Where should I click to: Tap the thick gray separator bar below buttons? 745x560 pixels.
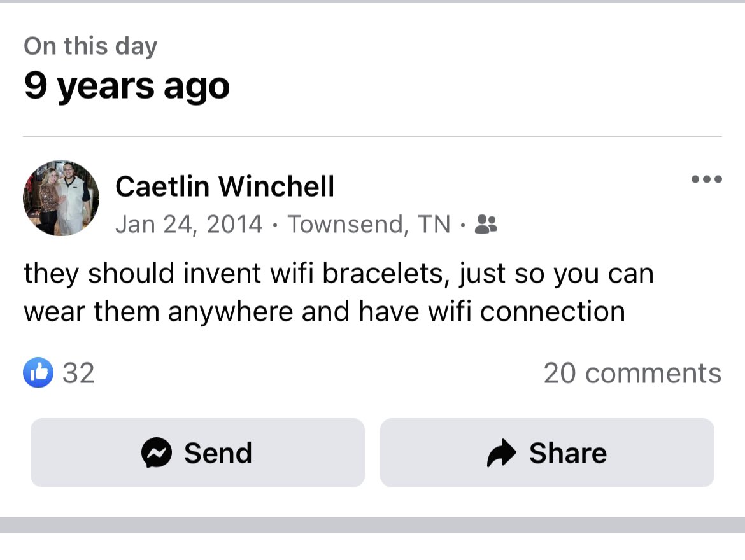tap(372, 525)
